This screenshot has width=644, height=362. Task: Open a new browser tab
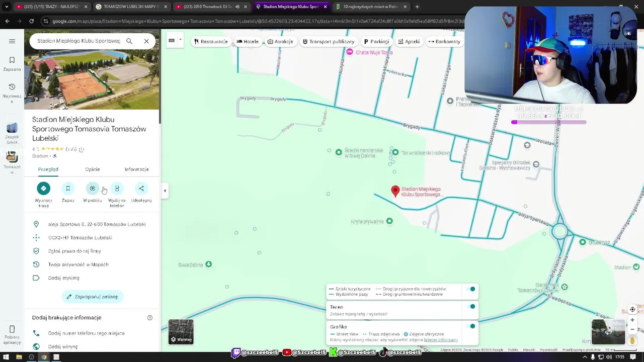(417, 7)
